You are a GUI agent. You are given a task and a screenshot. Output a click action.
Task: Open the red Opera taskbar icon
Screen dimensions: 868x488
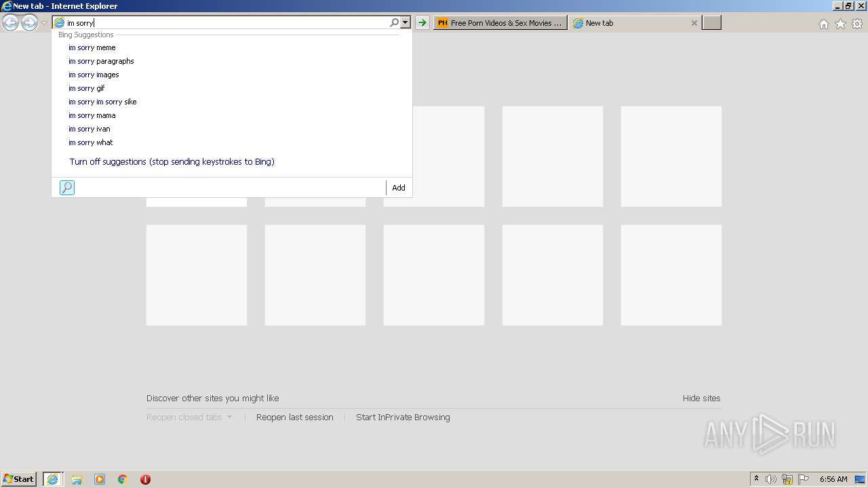145,479
